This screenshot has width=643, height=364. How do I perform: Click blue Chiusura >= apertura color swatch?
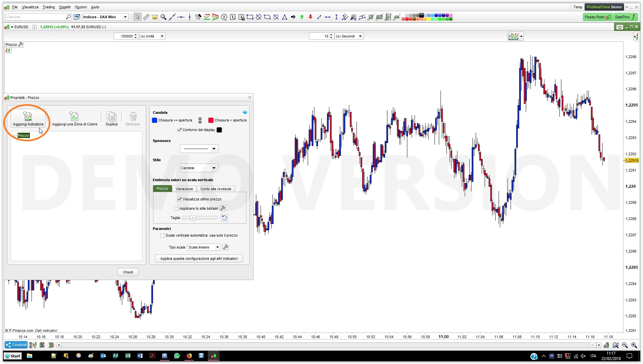coord(154,120)
